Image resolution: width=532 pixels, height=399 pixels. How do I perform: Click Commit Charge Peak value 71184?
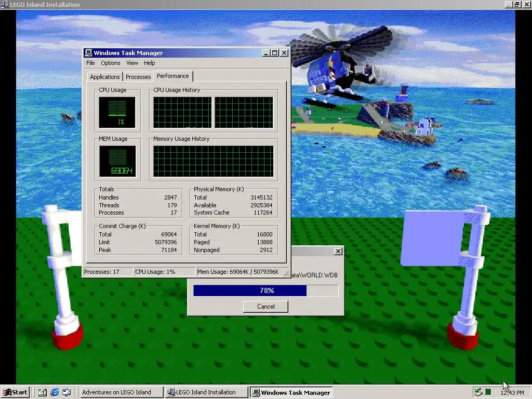pos(169,250)
